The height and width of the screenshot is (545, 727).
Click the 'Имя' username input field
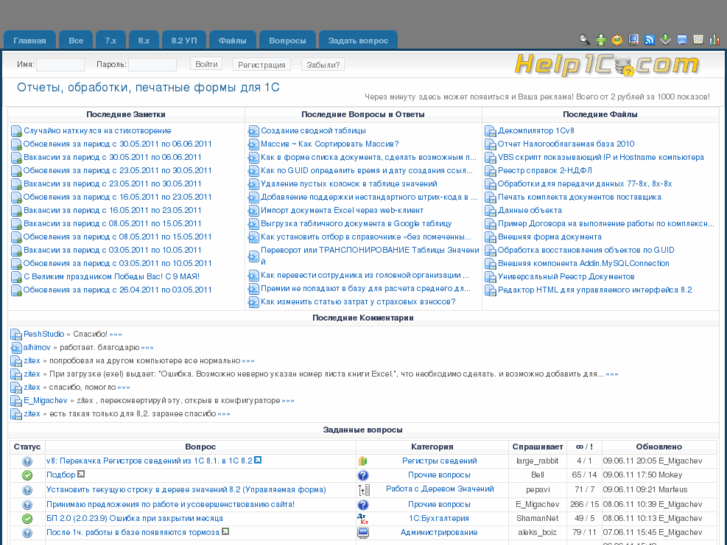(60, 65)
